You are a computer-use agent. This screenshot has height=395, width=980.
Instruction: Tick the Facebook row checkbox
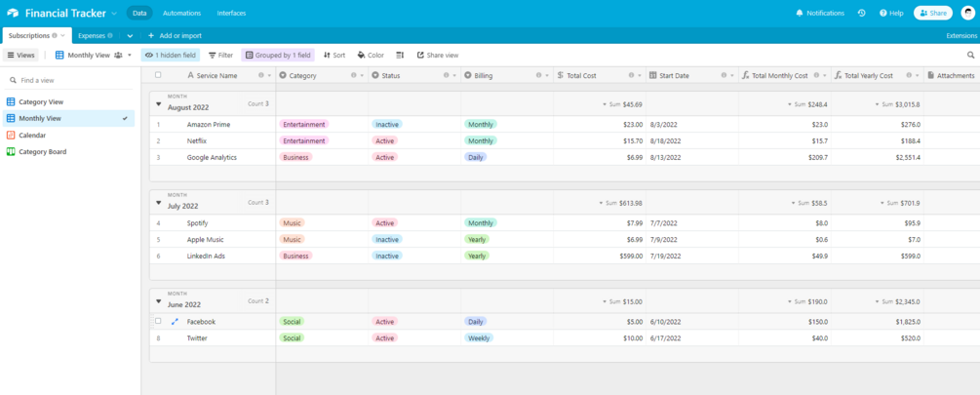pos(158,321)
